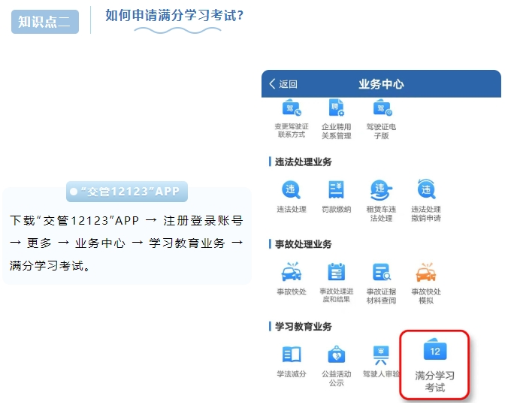Open 企业聘用关系管理 icon
The image size is (517, 420).
337,107
